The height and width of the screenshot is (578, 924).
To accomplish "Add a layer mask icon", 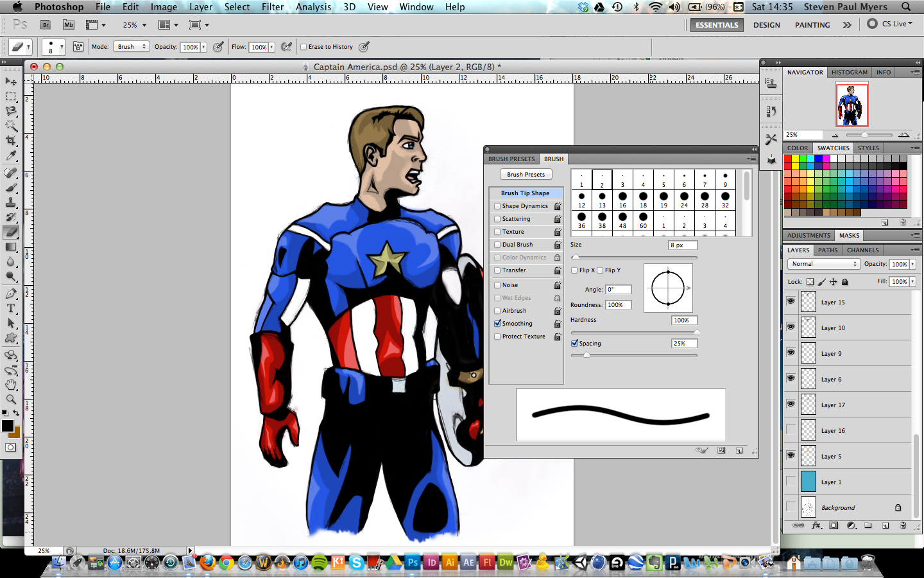I will pyautogui.click(x=834, y=525).
